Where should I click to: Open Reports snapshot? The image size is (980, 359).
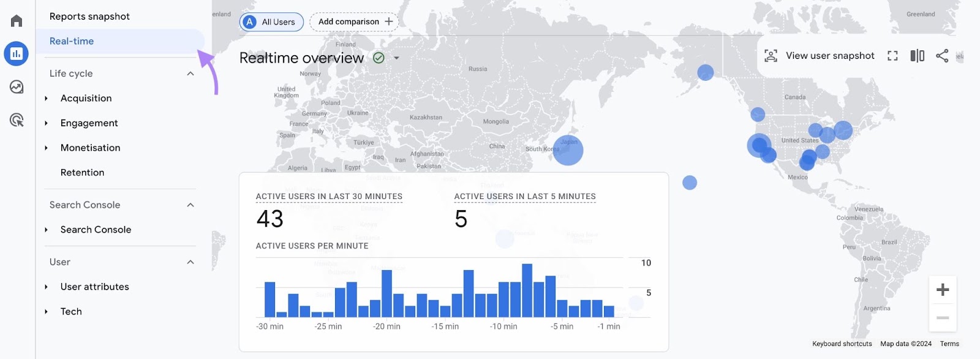point(89,17)
